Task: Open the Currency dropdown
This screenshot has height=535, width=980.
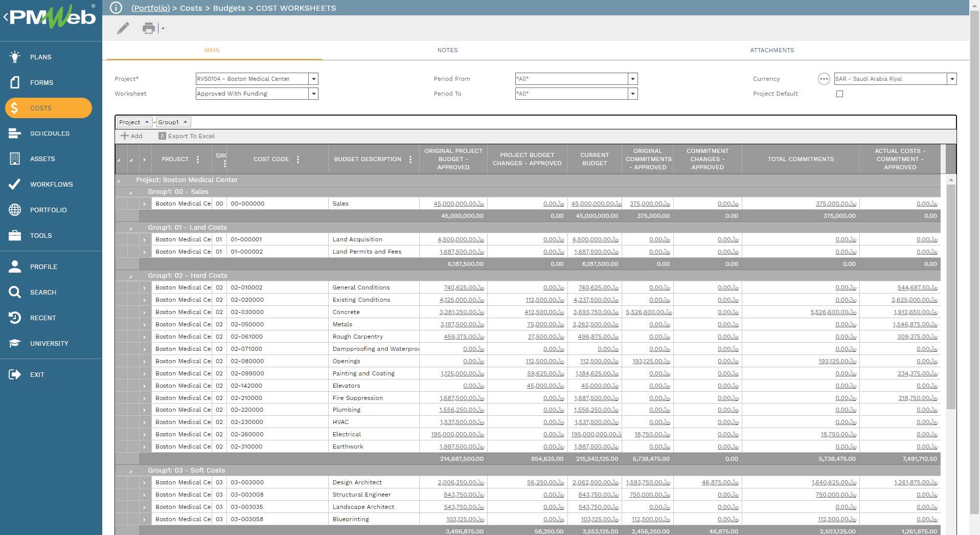Action: pyautogui.click(x=952, y=79)
